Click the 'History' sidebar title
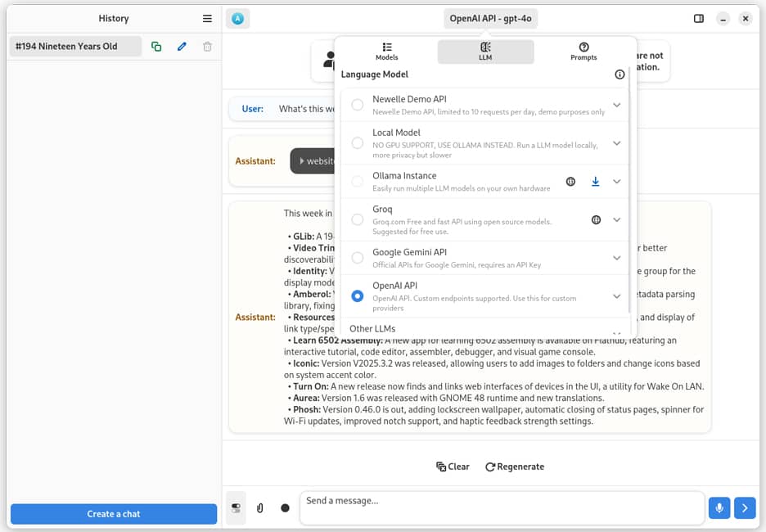This screenshot has height=532, width=766. point(113,19)
